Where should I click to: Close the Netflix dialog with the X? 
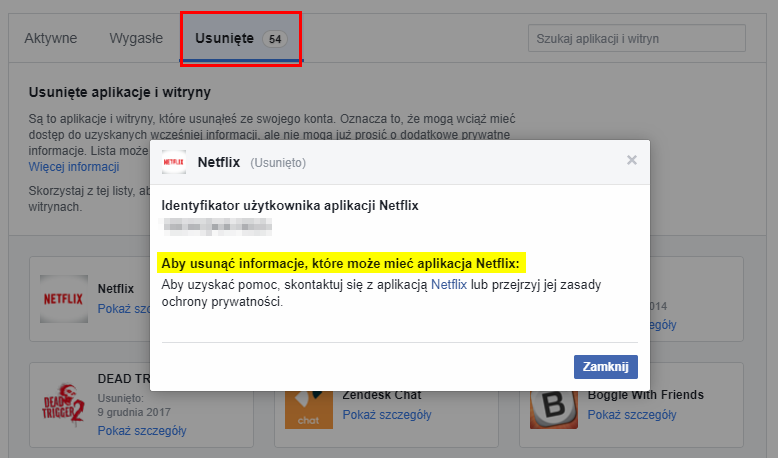(x=632, y=160)
